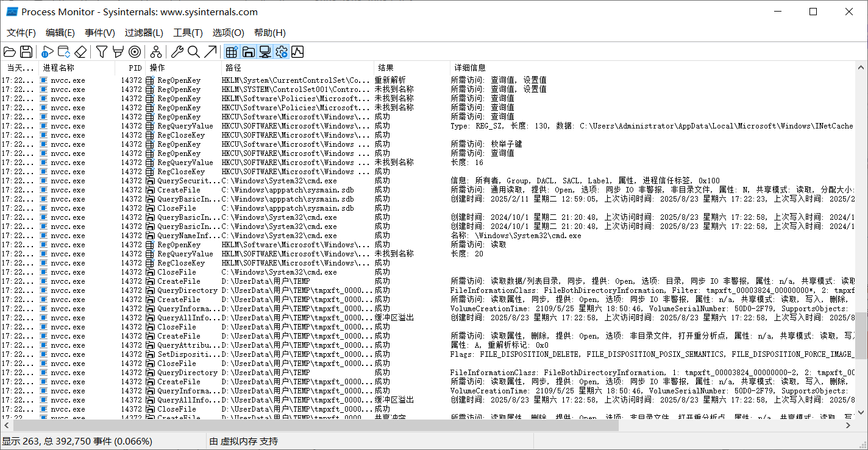Select the target crosshair include-process icon

(135, 52)
